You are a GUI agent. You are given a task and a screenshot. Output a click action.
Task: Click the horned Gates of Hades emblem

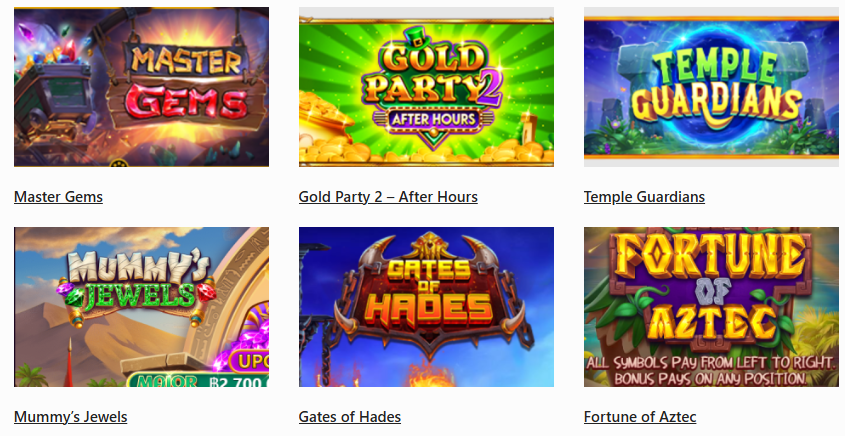click(x=431, y=294)
